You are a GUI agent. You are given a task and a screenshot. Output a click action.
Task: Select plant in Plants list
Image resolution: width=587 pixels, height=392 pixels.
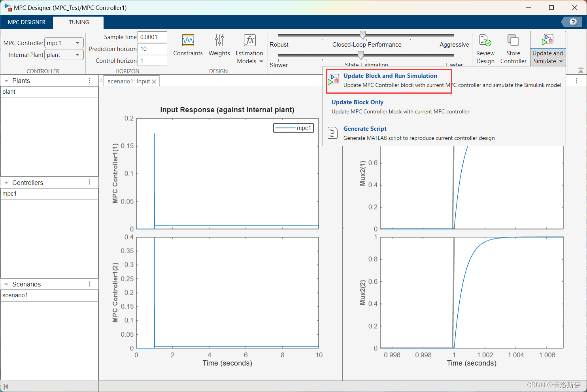click(49, 92)
